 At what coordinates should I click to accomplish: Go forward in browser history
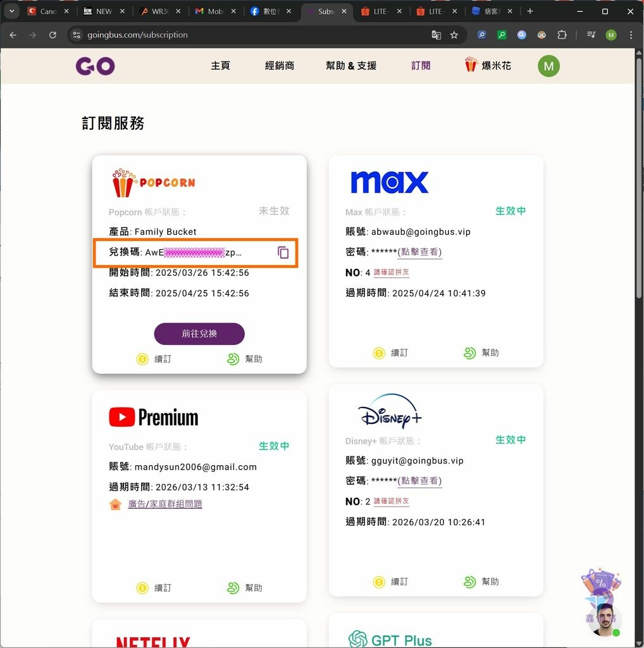(33, 35)
